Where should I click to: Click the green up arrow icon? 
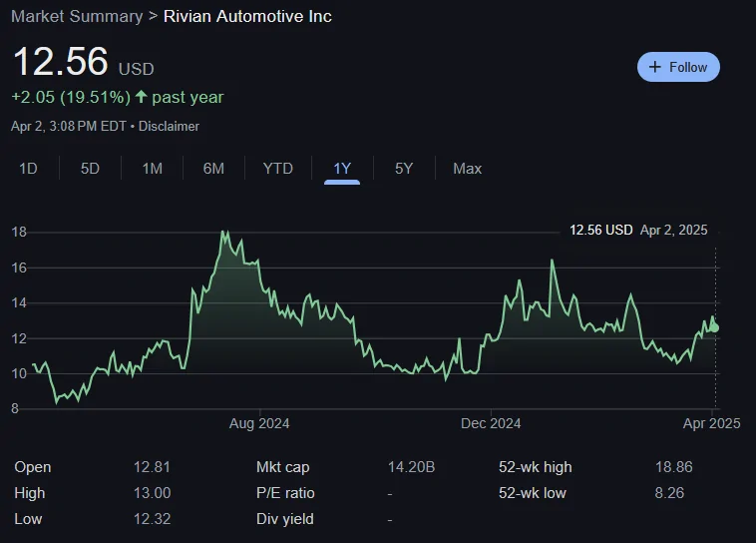point(141,97)
